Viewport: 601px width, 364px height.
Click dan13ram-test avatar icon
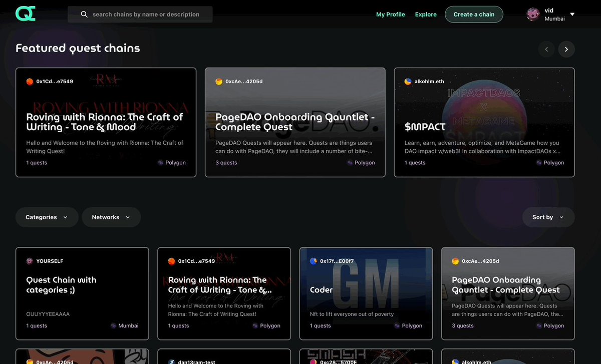(x=171, y=361)
